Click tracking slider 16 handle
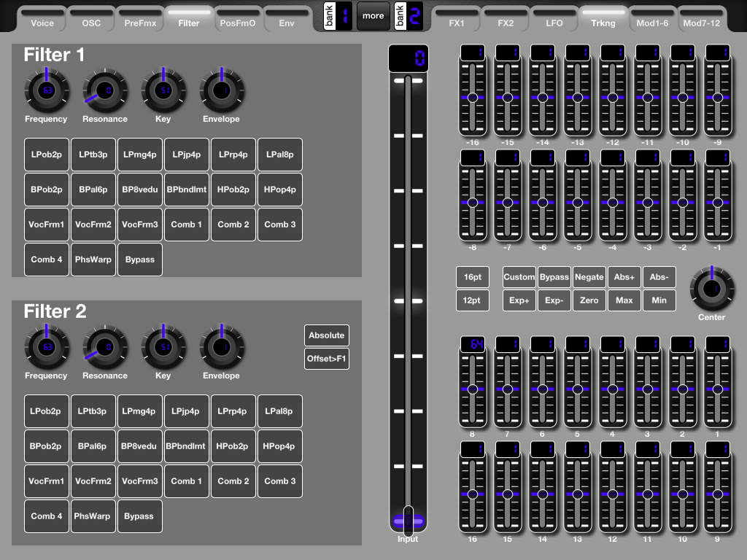This screenshot has width=747, height=560. pyautogui.click(x=473, y=494)
